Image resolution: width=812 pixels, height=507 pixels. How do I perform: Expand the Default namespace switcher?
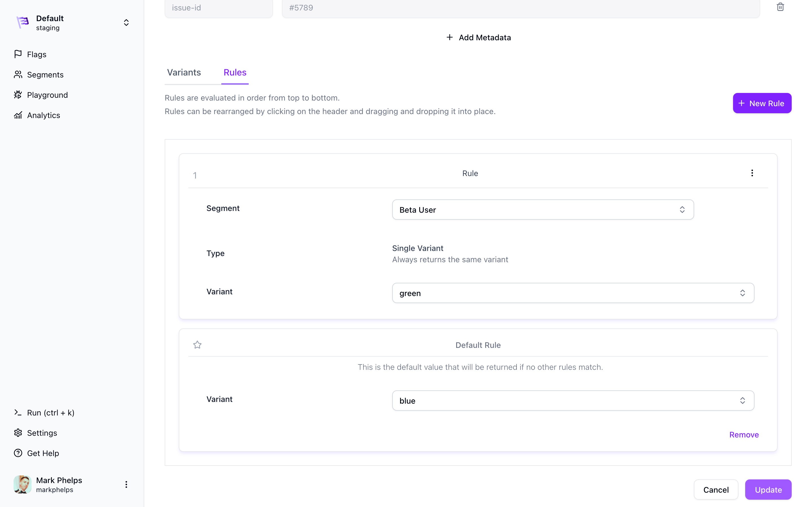(x=126, y=23)
